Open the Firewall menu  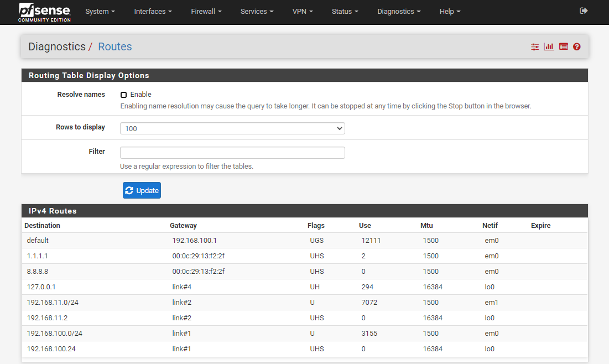[206, 12]
